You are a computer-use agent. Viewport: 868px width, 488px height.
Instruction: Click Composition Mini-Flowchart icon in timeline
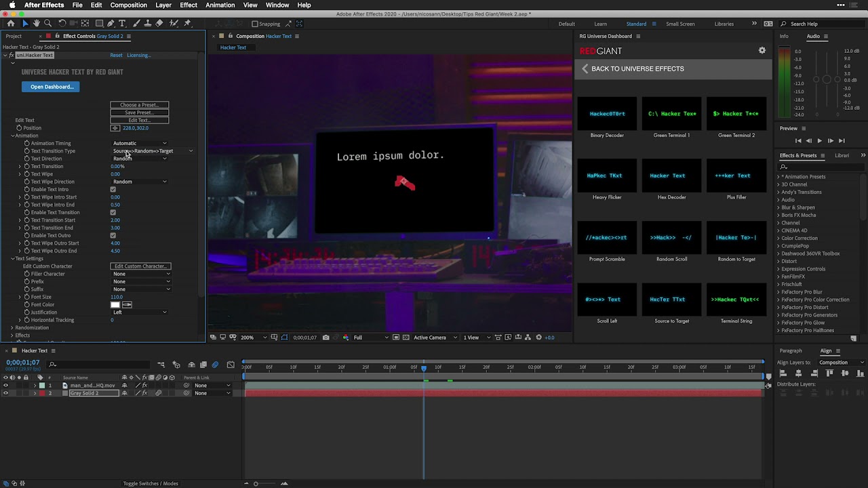tap(161, 365)
